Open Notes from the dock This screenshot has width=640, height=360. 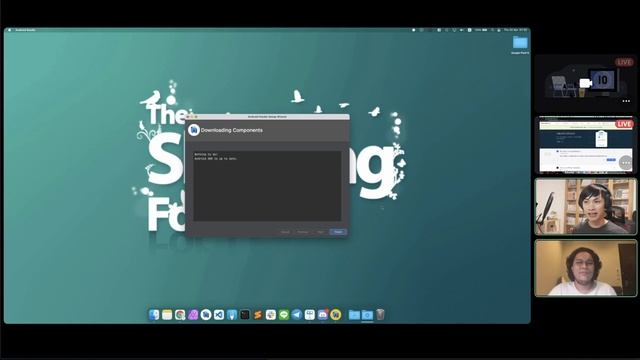tap(167, 315)
